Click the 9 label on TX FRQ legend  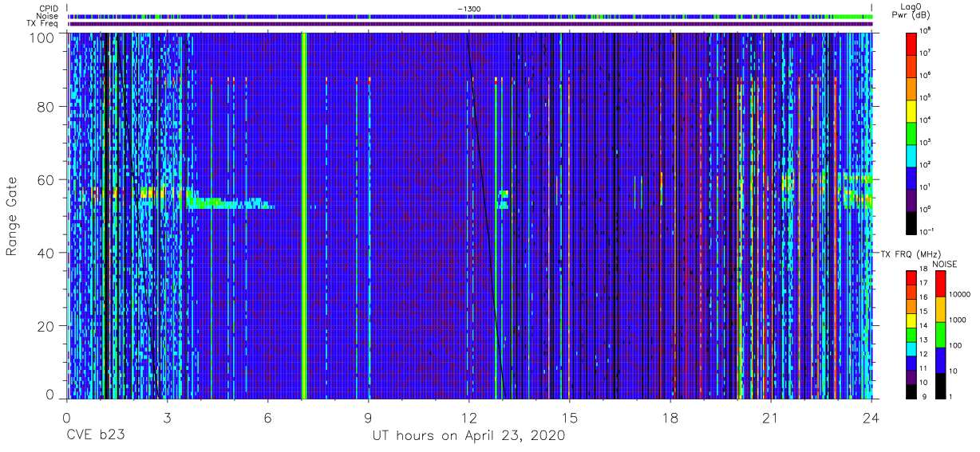(923, 397)
